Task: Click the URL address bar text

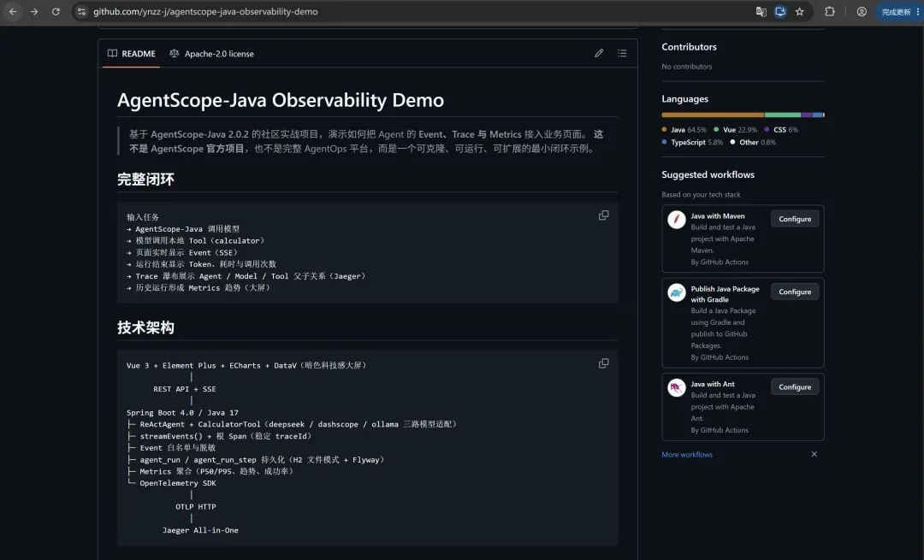Action: (205, 12)
